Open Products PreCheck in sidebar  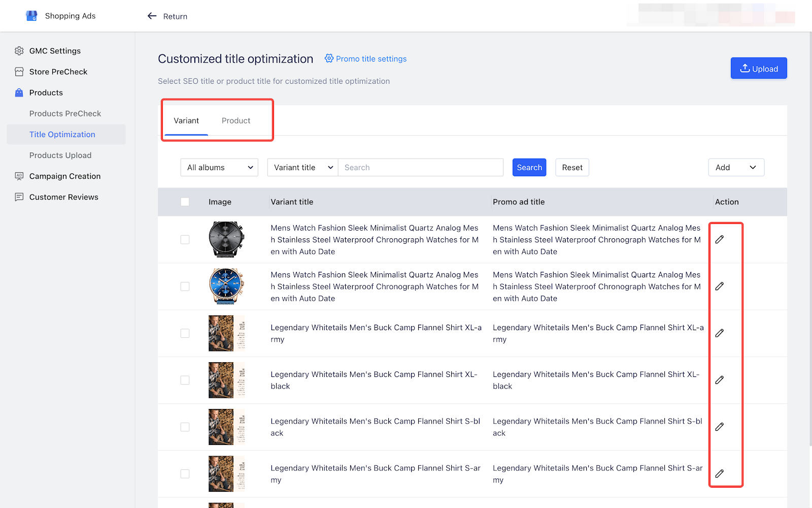click(x=65, y=113)
